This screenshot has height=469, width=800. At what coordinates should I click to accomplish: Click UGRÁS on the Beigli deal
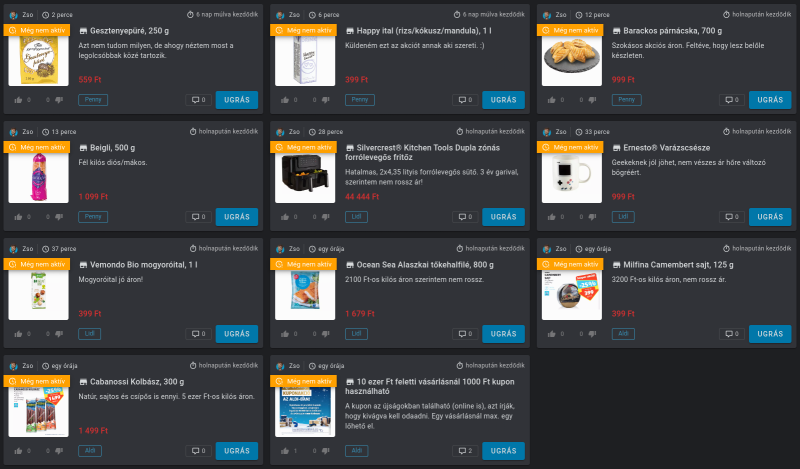click(237, 217)
